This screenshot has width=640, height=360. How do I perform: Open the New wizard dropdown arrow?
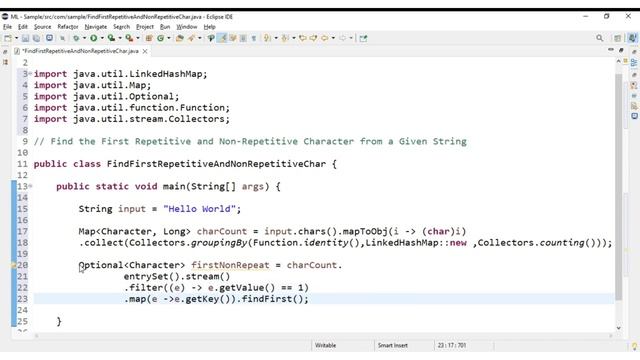(16, 38)
